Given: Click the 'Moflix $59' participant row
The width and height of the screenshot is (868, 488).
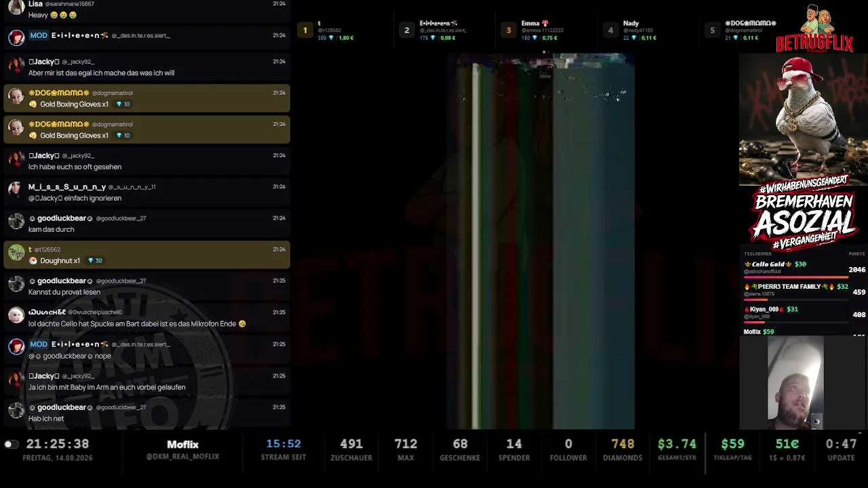Looking at the screenshot, I should (759, 331).
